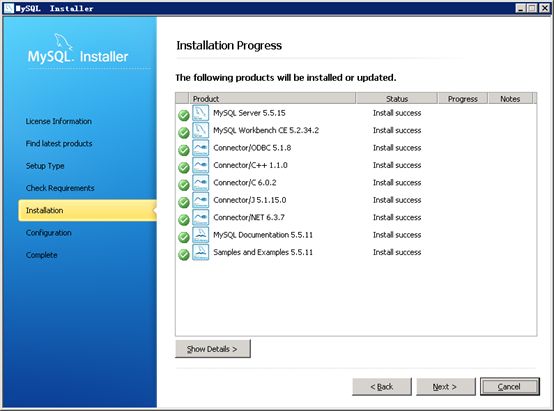Cancel the installation

[510, 387]
